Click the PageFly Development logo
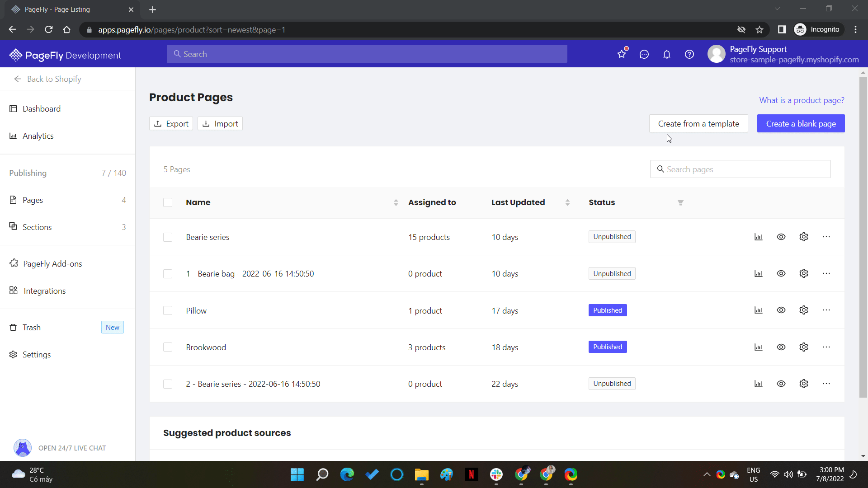 65,55
